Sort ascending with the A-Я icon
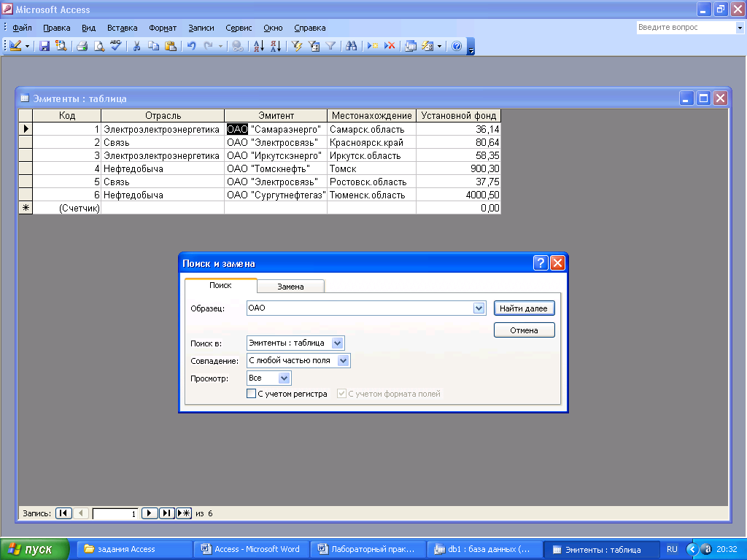 coord(259,46)
